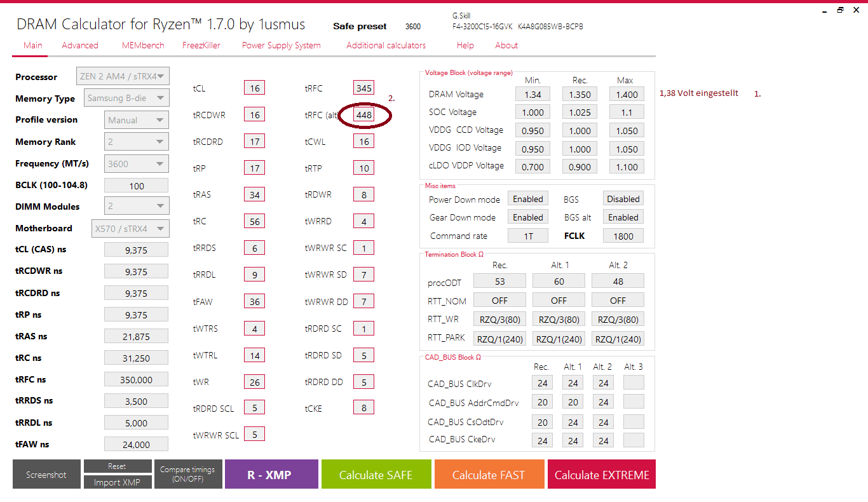The height and width of the screenshot is (502, 868).
Task: Toggle Compare timings ON/OFF
Action: click(x=188, y=474)
